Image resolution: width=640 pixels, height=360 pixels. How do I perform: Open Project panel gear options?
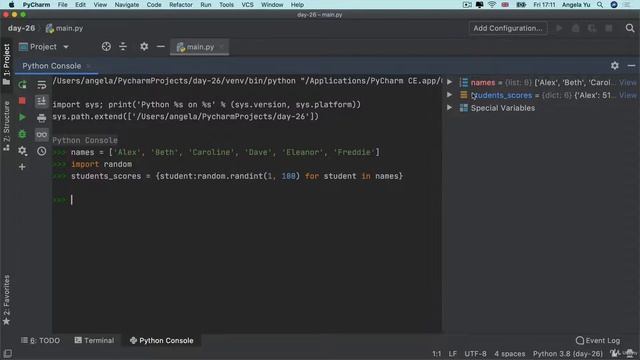click(x=144, y=47)
